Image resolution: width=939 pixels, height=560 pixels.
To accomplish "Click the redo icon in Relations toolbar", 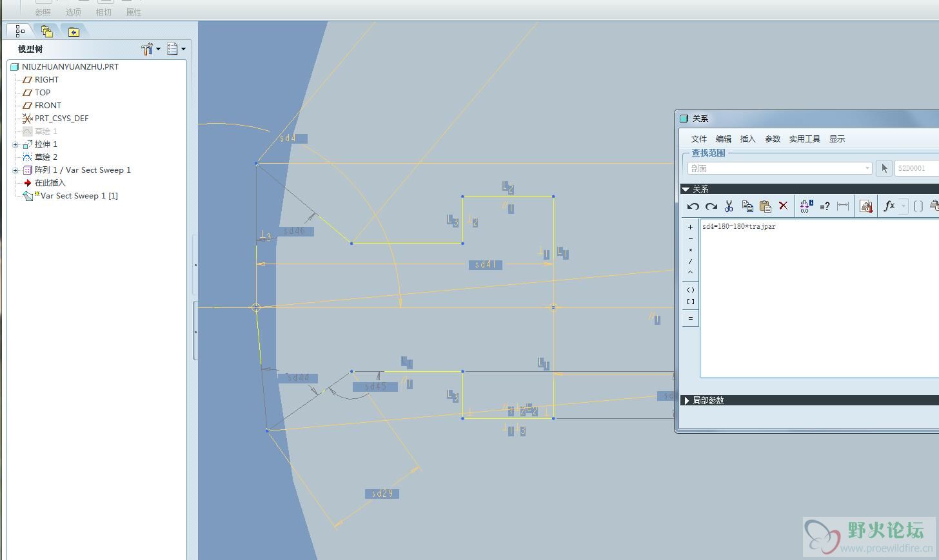I will pyautogui.click(x=711, y=206).
